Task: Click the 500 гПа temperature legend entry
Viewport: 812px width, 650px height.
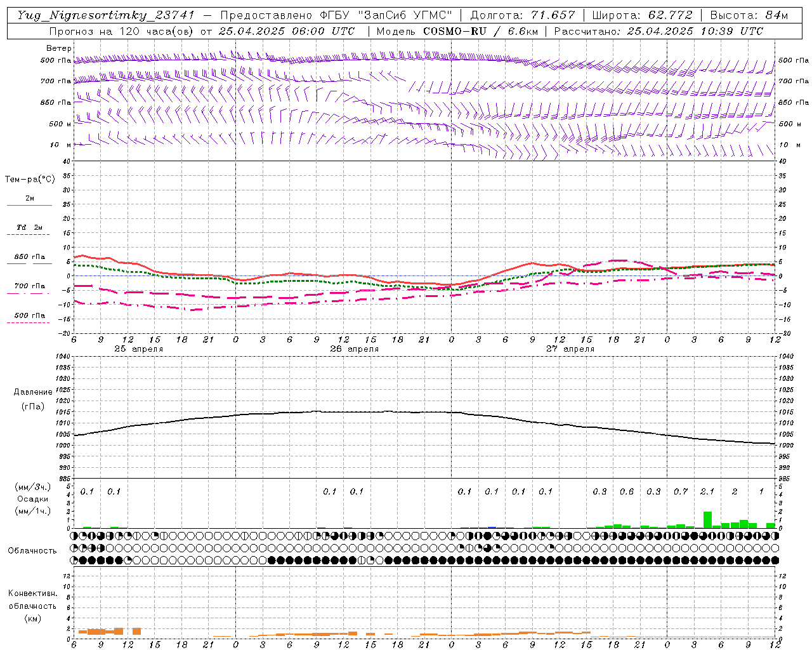Action: [30, 315]
